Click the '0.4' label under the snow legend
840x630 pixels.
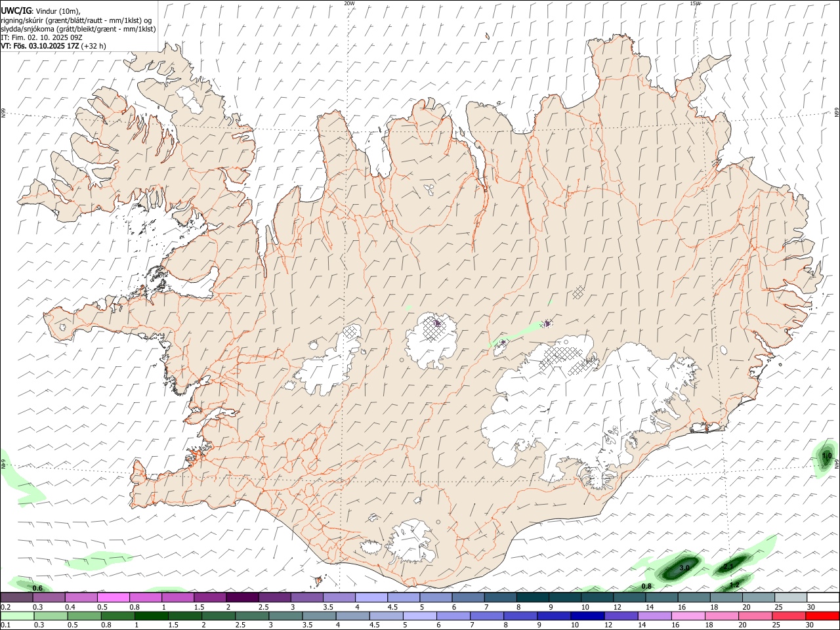(70, 607)
